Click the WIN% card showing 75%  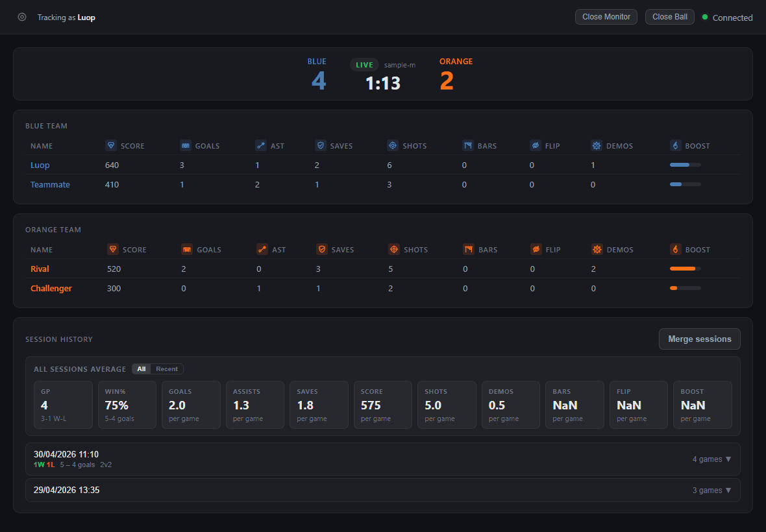coord(127,405)
